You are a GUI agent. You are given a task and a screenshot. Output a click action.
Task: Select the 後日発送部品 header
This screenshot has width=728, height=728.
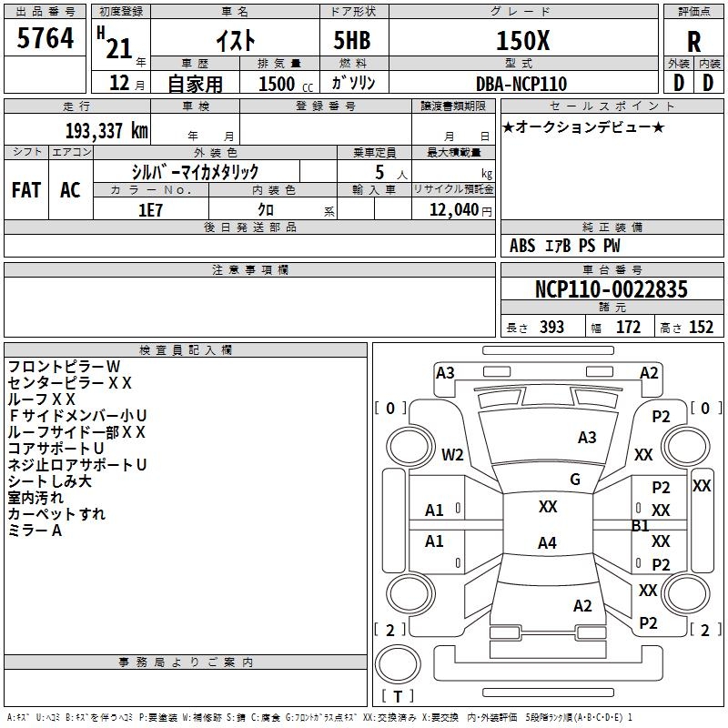point(249,227)
